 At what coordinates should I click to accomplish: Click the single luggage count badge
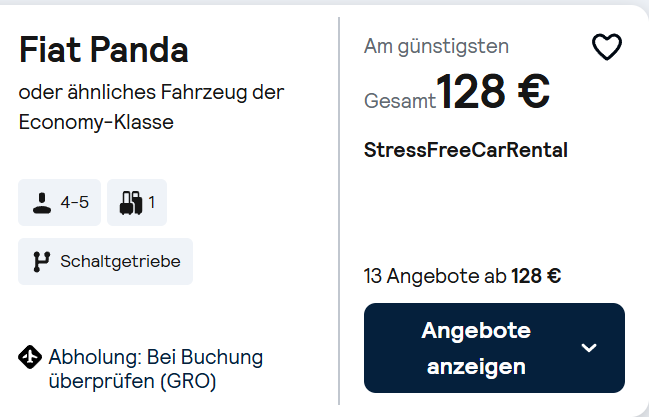pyautogui.click(x=137, y=202)
